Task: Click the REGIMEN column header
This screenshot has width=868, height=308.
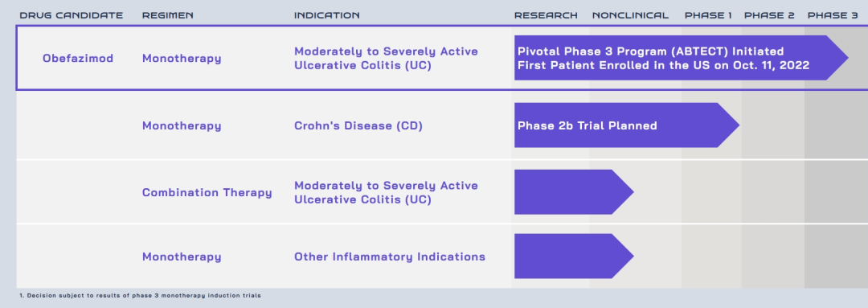Action: [168, 15]
